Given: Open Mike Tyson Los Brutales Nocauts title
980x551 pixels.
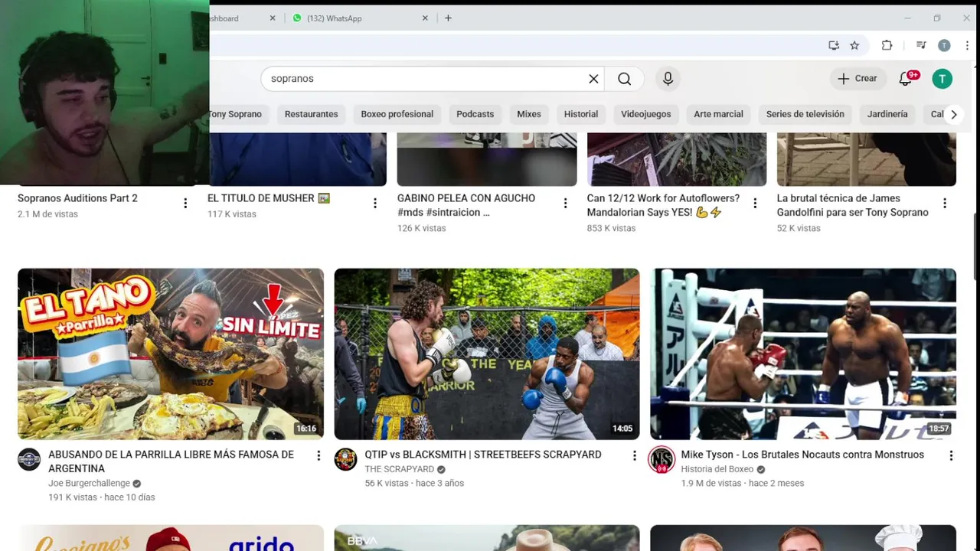Looking at the screenshot, I should click(802, 455).
